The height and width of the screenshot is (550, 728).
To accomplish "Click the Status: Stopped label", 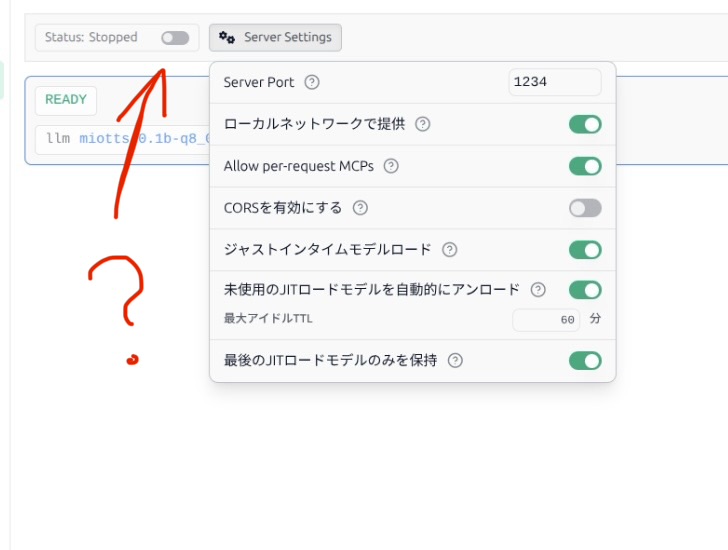I will click(91, 38).
